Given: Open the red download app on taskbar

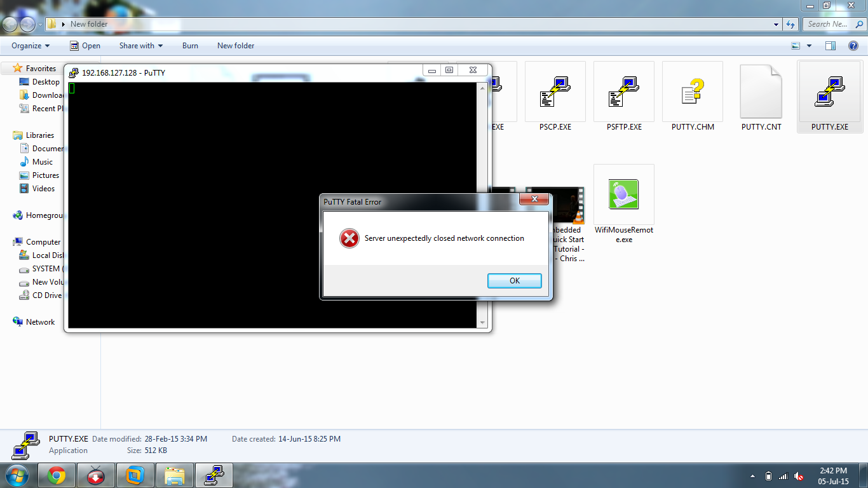Looking at the screenshot, I should [x=96, y=475].
